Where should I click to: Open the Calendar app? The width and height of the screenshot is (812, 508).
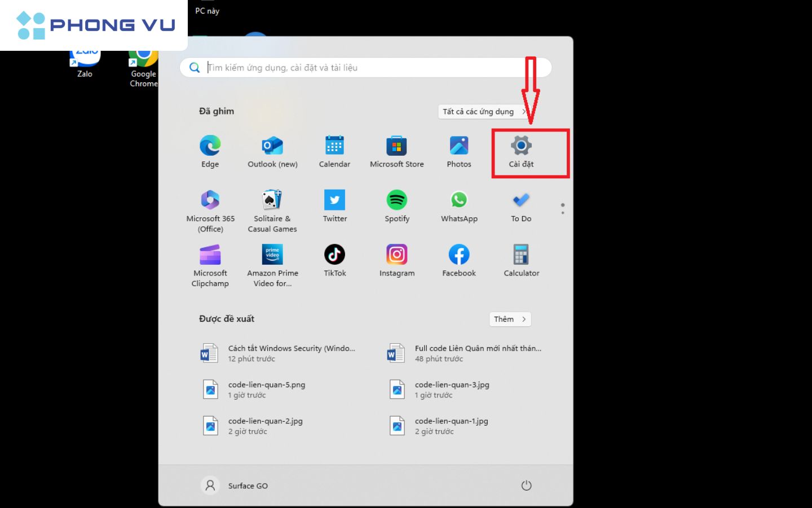click(334, 151)
